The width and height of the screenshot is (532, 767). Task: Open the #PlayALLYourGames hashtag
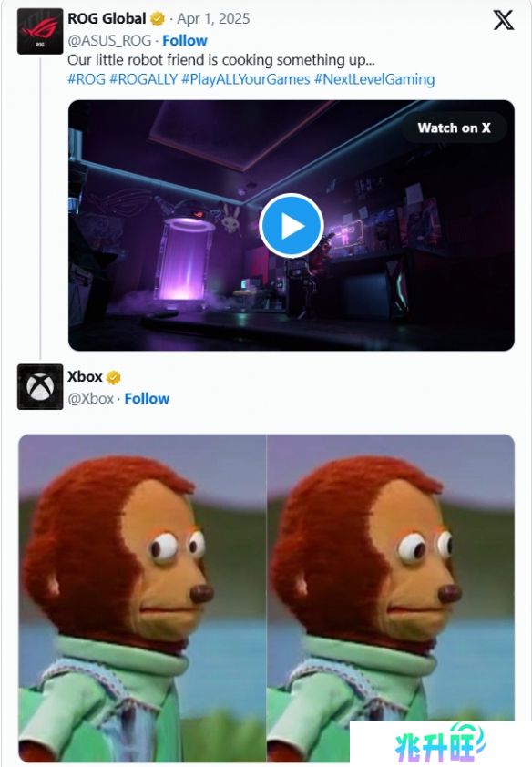(246, 79)
